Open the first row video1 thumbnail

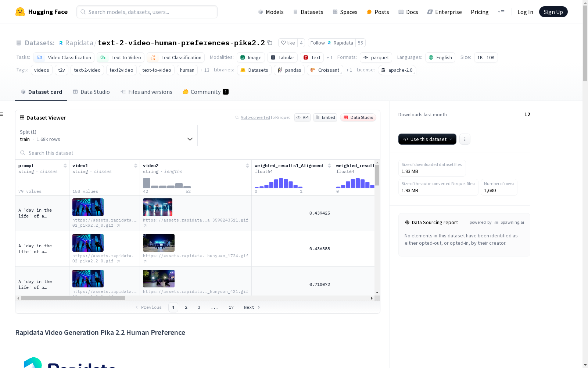pyautogui.click(x=88, y=207)
